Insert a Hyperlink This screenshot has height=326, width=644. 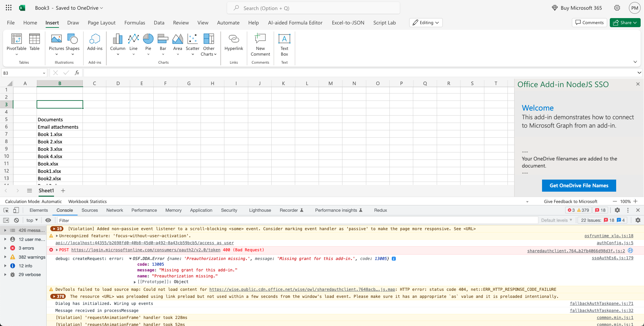(233, 42)
